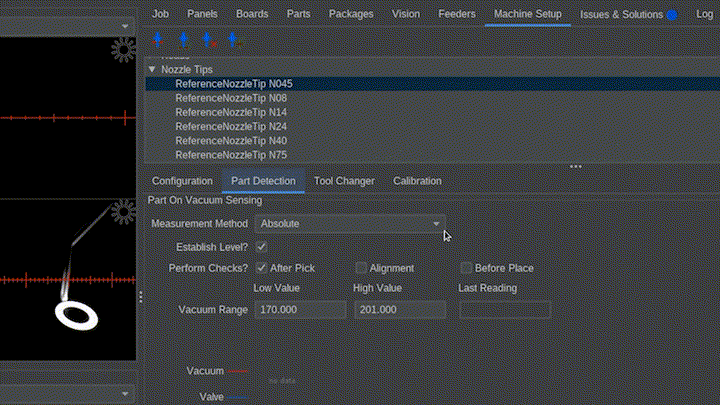Click the horizontal divider dots below nozzle list

(575, 167)
